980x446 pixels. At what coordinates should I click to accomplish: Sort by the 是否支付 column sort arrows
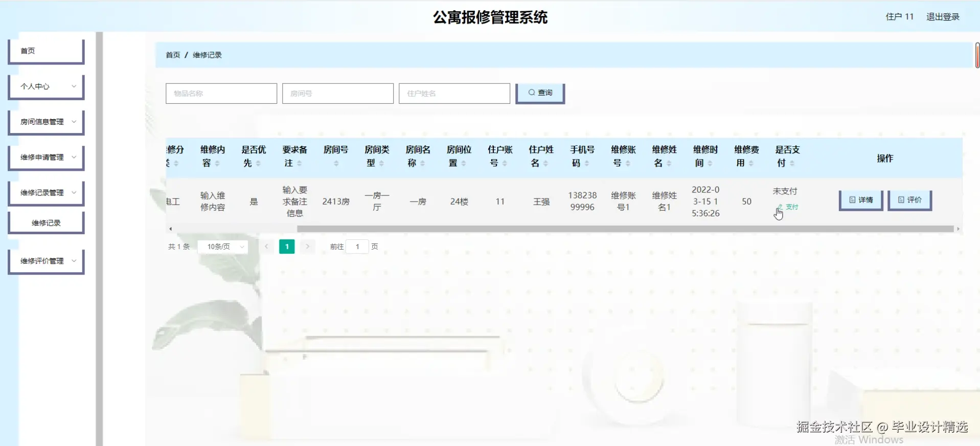pyautogui.click(x=792, y=163)
